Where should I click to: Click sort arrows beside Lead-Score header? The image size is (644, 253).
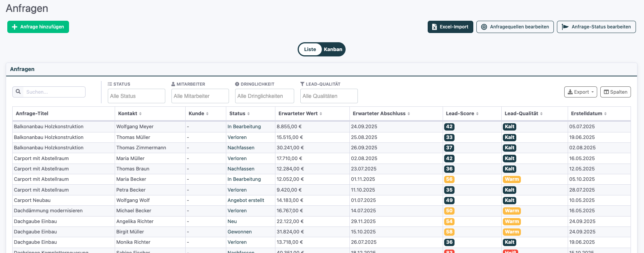pos(477,114)
